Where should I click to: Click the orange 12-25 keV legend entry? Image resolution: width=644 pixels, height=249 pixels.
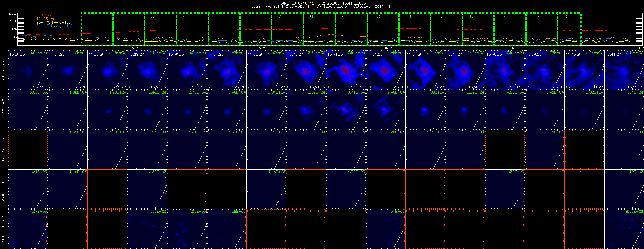(46, 19)
